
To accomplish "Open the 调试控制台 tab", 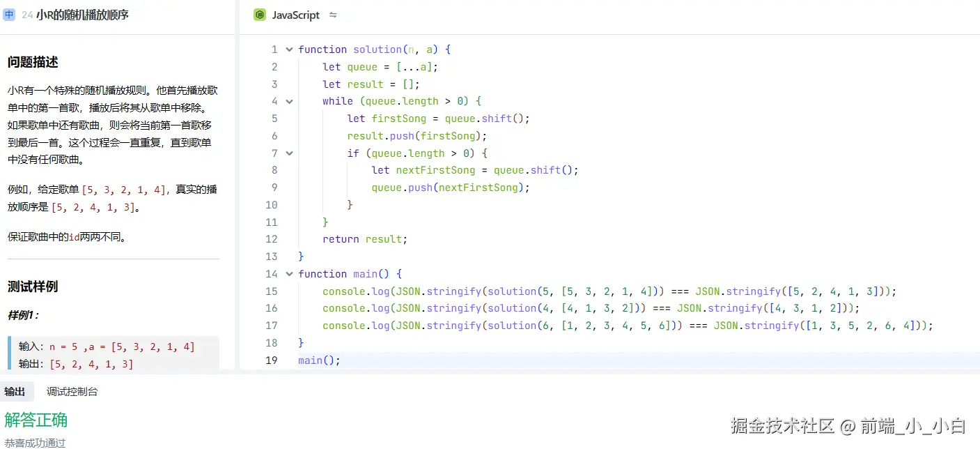I will point(72,392).
